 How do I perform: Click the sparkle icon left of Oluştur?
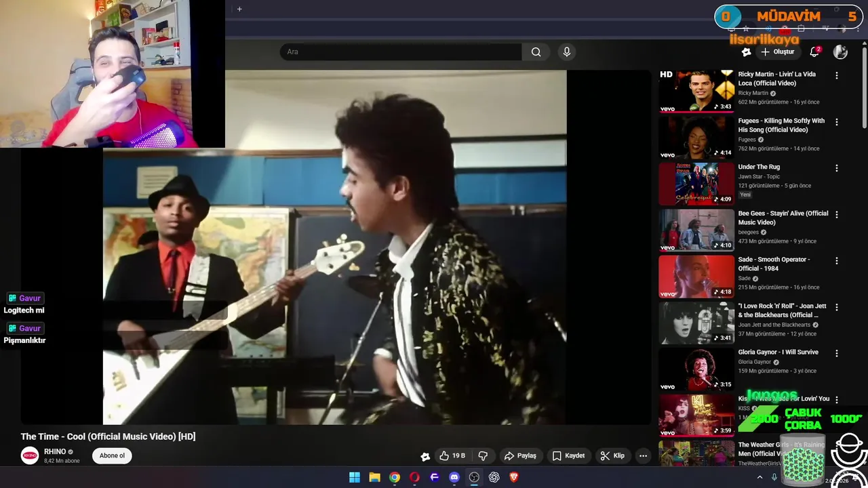(746, 52)
